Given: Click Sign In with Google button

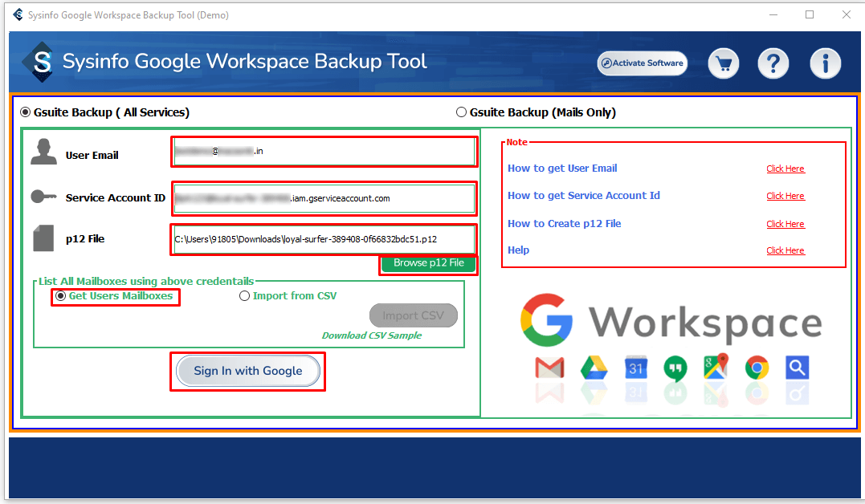Looking at the screenshot, I should [x=247, y=371].
